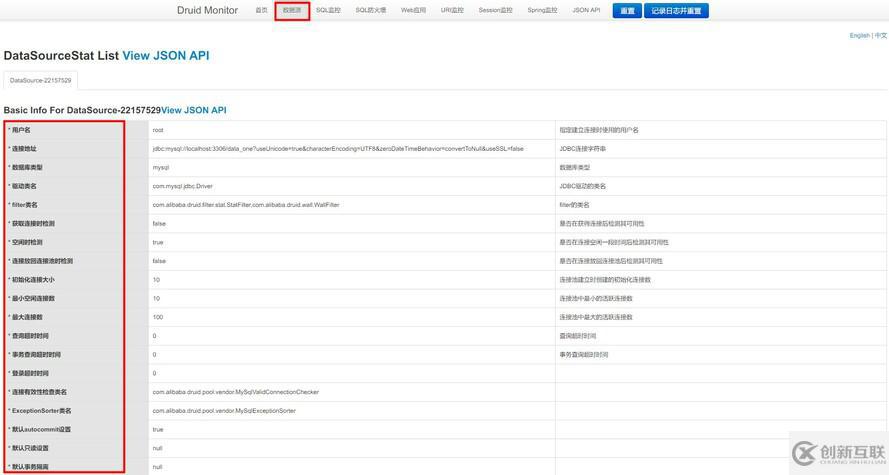
Task: Click the 默认autocommit设置 row label
Action: (42, 429)
